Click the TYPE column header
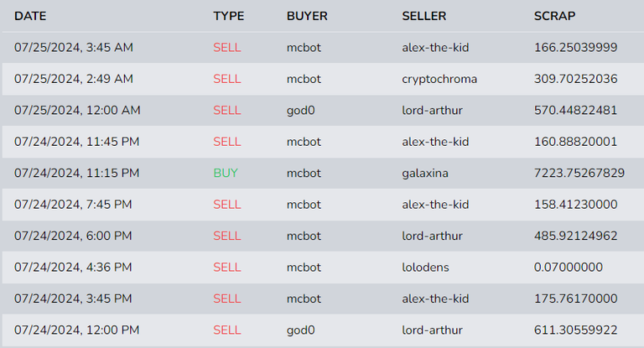644x348 pixels. pyautogui.click(x=228, y=16)
